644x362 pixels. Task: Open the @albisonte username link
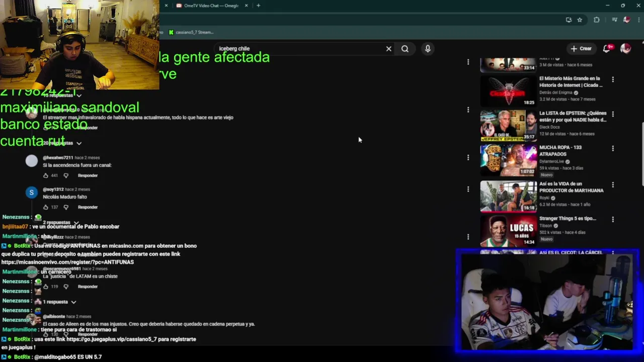pos(54,317)
